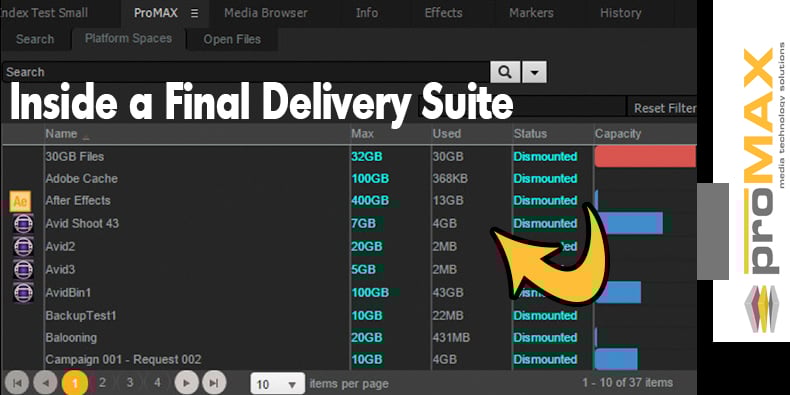
Task: Open the History tab
Action: (620, 13)
